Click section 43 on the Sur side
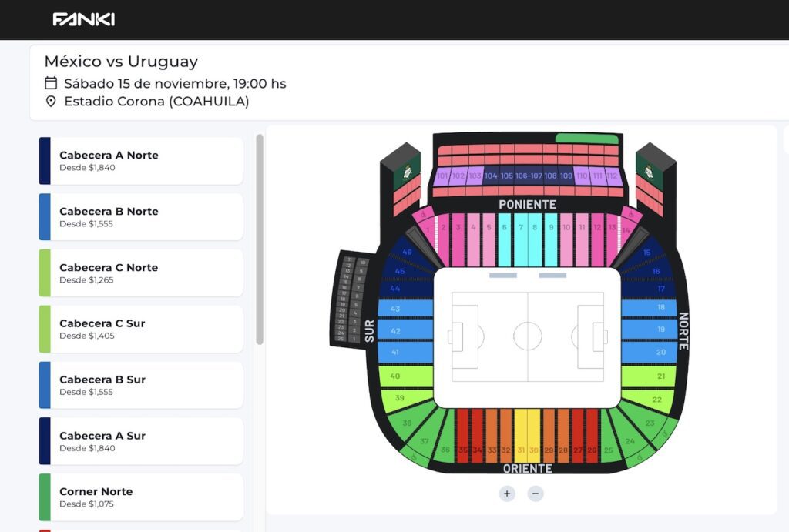 [x=394, y=308]
